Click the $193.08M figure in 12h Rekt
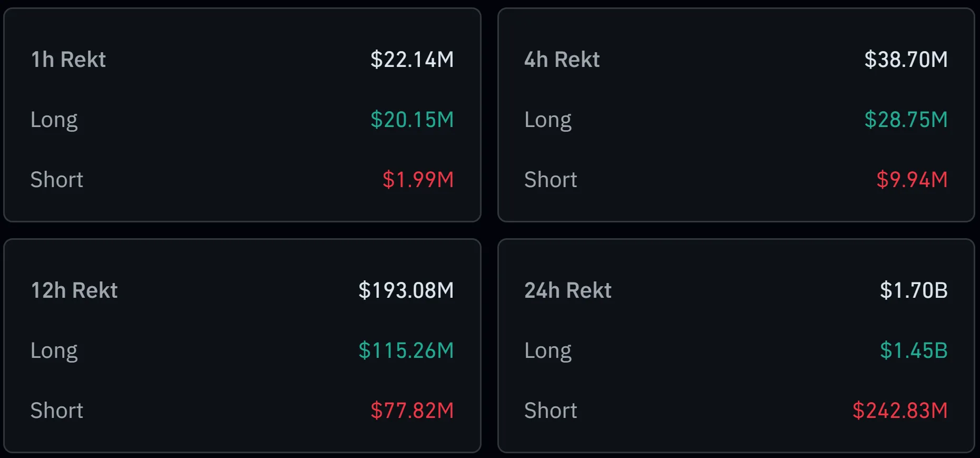This screenshot has height=458, width=980. [407, 290]
